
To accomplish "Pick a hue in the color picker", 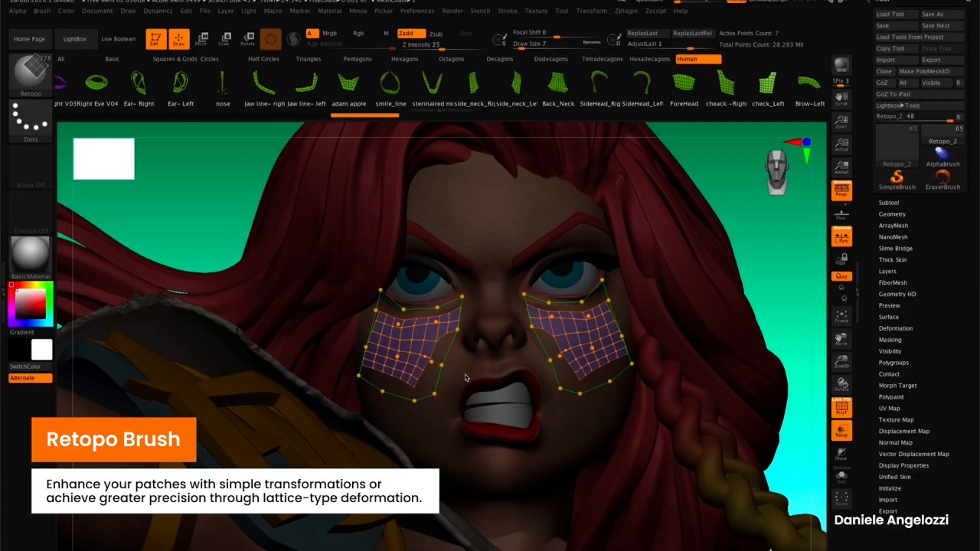I will point(31,303).
